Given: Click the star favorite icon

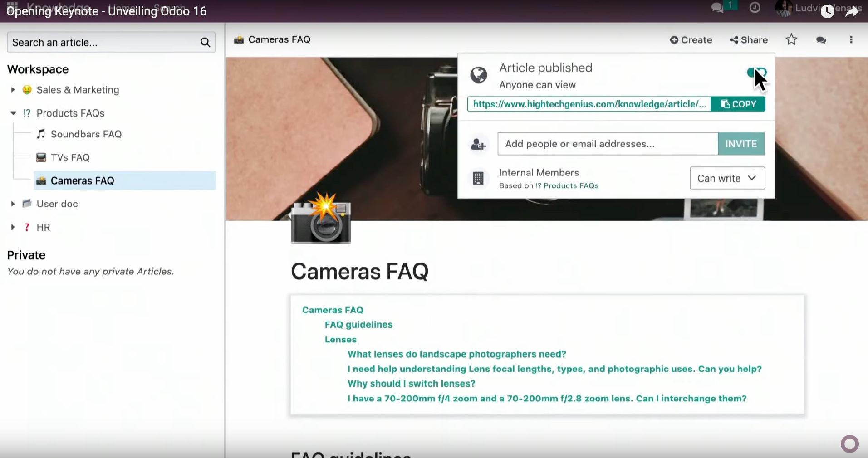Looking at the screenshot, I should pos(791,40).
